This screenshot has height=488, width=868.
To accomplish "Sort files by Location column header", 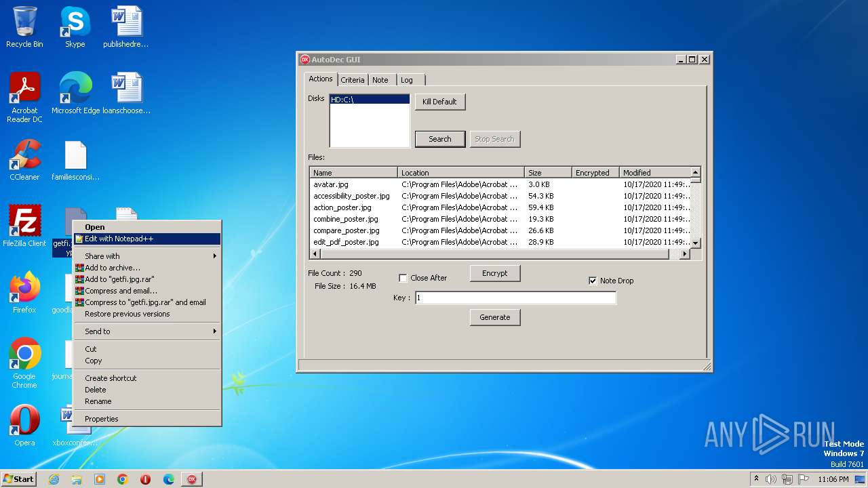I will 461,173.
